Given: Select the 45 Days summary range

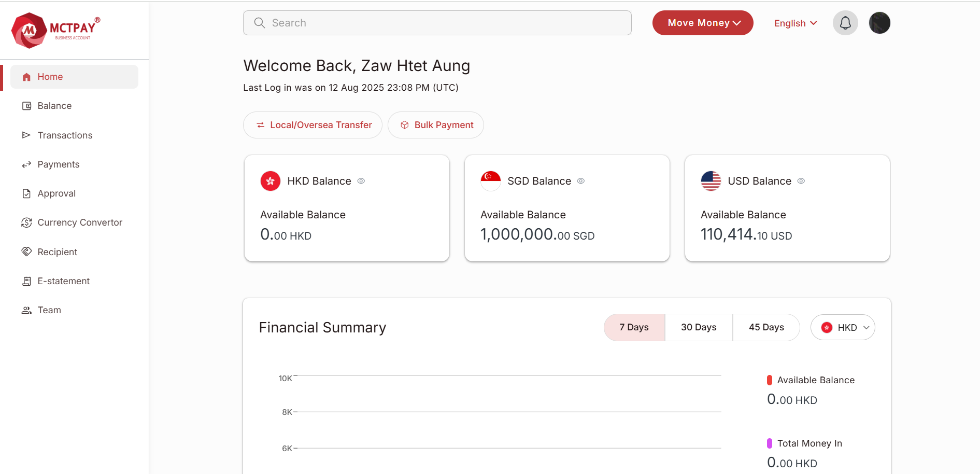Looking at the screenshot, I should point(765,327).
